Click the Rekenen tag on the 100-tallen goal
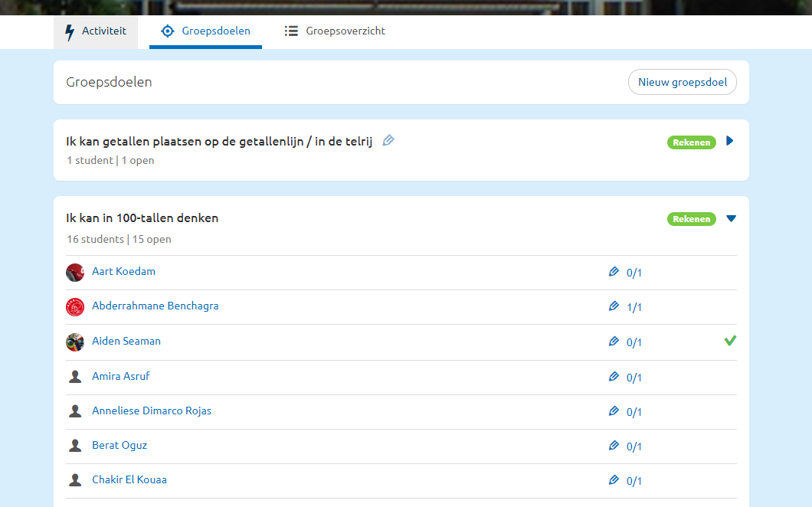Viewport: 812px width, 507px height. pos(691,219)
